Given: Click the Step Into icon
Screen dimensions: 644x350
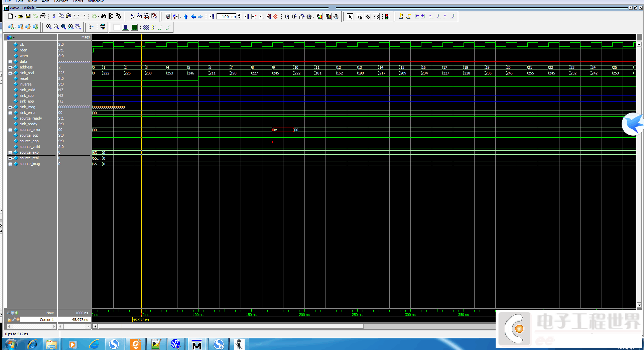Looking at the screenshot, I should (287, 16).
